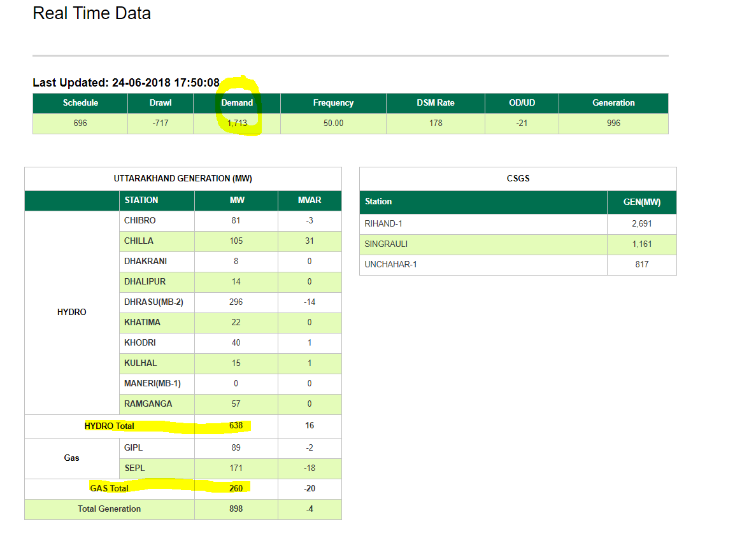Select the KHODRI station name

coord(140,342)
